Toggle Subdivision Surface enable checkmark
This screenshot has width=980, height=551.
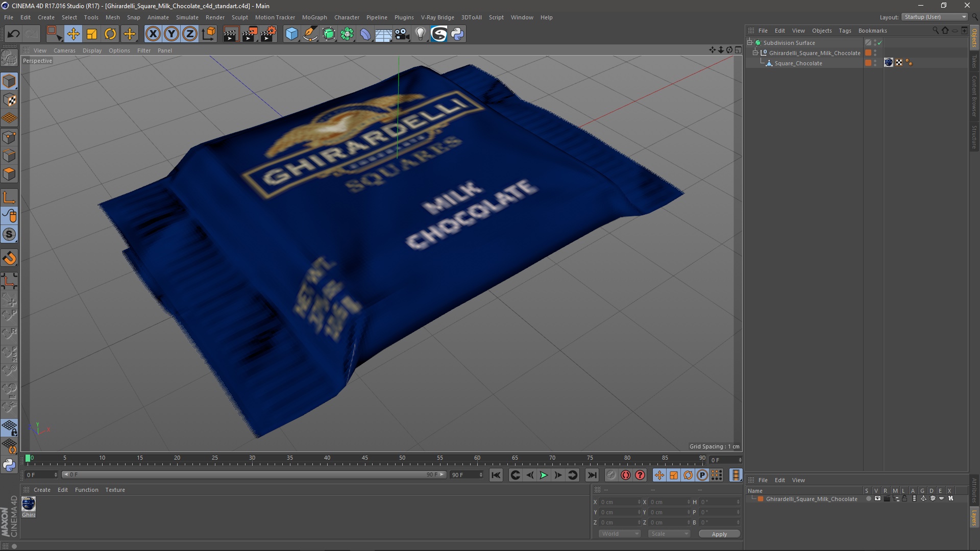click(x=879, y=43)
